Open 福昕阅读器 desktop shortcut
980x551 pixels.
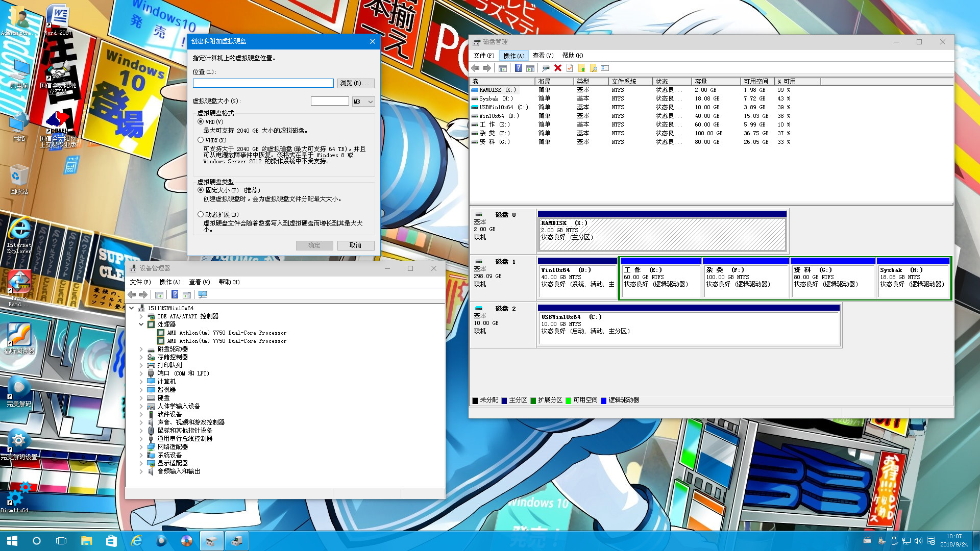point(19,339)
